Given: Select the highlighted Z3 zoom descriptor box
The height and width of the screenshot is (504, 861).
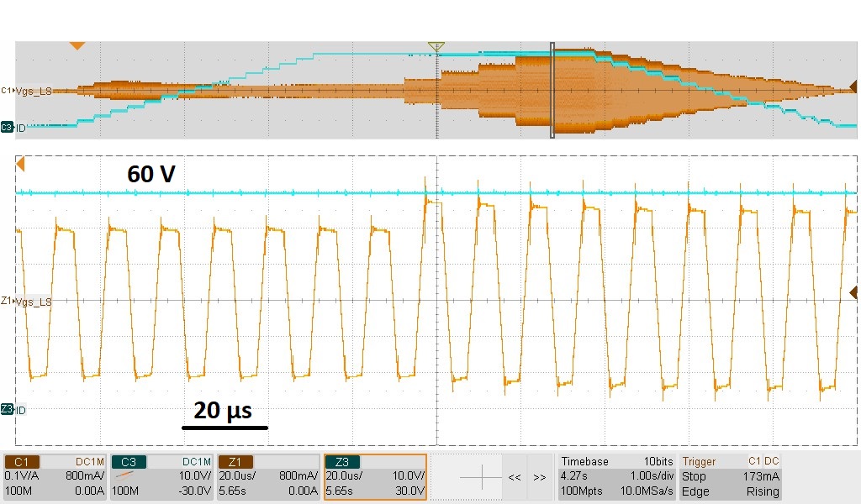Looking at the screenshot, I should [375, 476].
